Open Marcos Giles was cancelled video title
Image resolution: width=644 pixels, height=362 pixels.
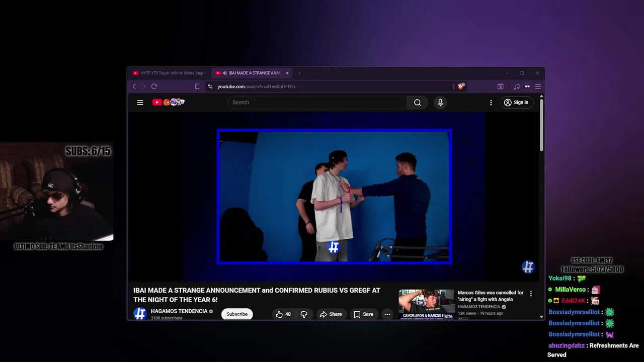tap(491, 296)
